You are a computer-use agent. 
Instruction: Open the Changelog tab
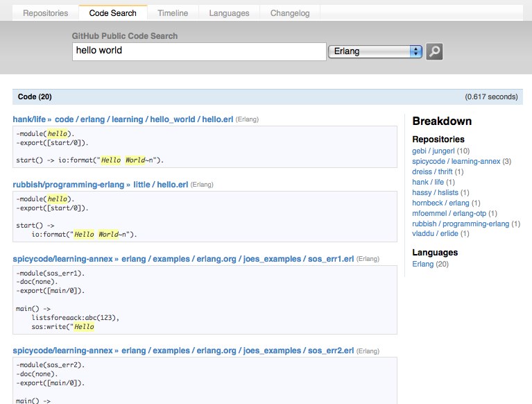click(290, 13)
